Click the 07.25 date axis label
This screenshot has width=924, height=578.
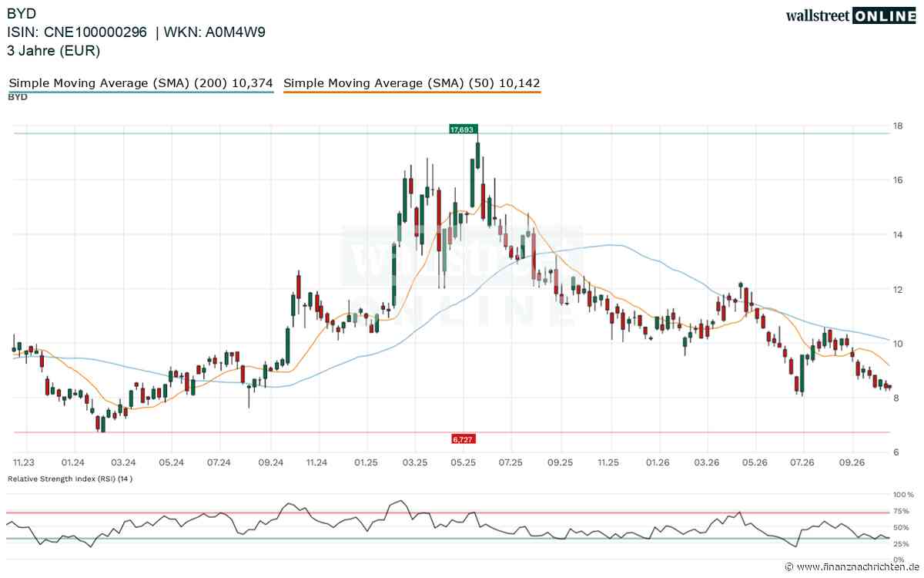pos(511,462)
